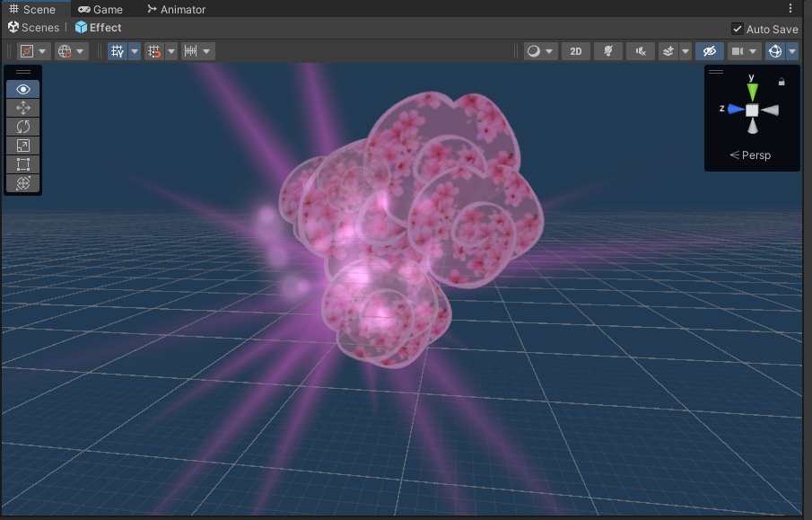Viewport: 812px width, 520px height.
Task: Switch to the Game tab
Action: [100, 9]
